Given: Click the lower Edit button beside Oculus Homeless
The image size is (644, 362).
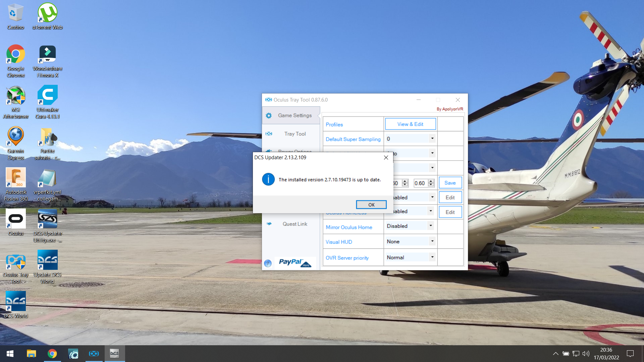Looking at the screenshot, I should pos(450,212).
